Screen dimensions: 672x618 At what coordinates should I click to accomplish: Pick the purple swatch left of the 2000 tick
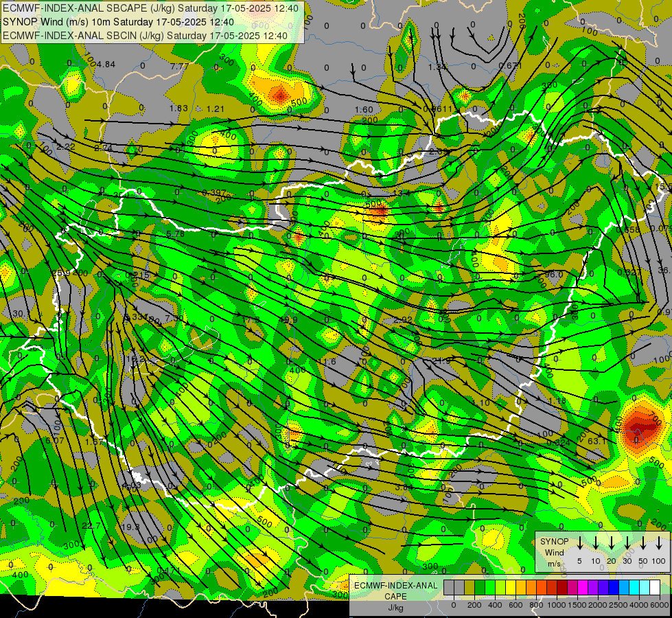(x=592, y=588)
